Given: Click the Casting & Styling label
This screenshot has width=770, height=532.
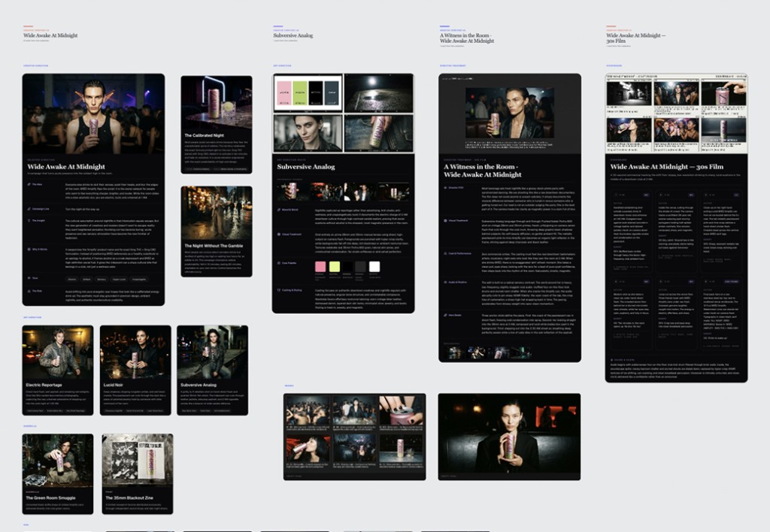Looking at the screenshot, I should point(293,290).
